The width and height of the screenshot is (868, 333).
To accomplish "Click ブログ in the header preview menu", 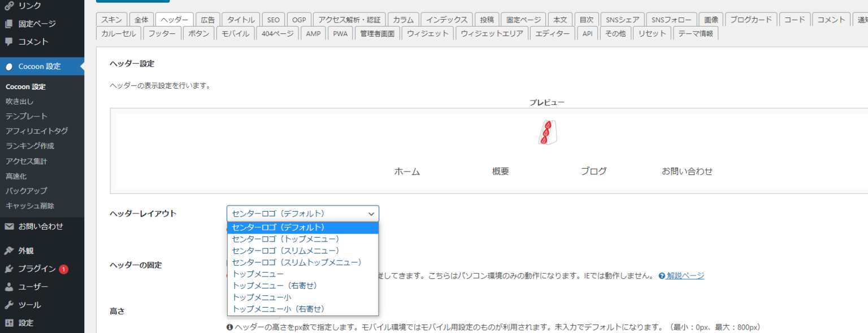I will tap(594, 171).
